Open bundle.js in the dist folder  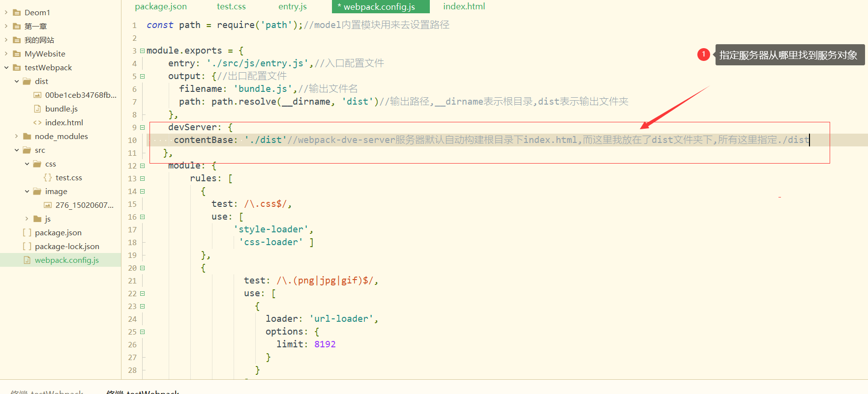pyautogui.click(x=60, y=109)
